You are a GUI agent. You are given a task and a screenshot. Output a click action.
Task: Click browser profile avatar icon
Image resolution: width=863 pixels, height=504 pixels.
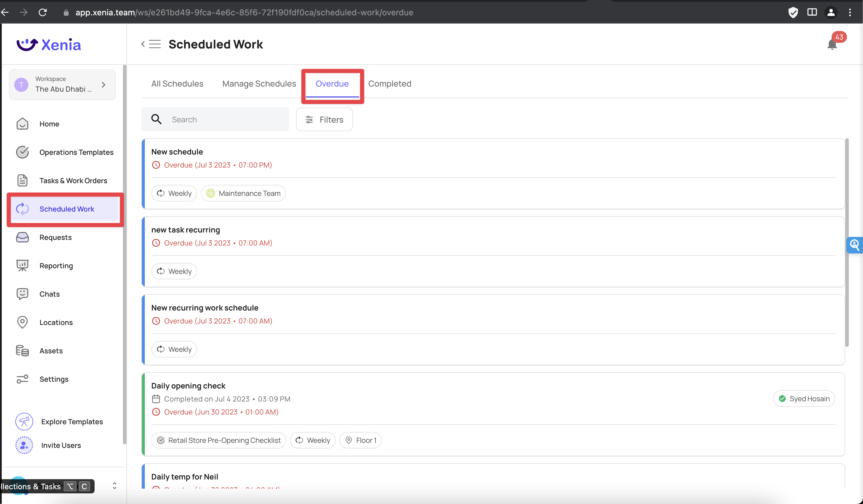pos(831,12)
